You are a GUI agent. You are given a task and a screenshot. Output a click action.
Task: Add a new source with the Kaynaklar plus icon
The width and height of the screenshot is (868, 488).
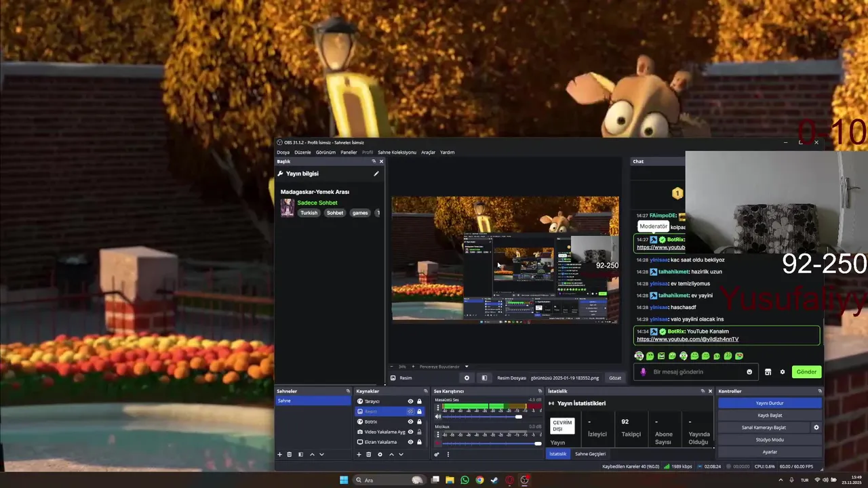pyautogui.click(x=359, y=454)
